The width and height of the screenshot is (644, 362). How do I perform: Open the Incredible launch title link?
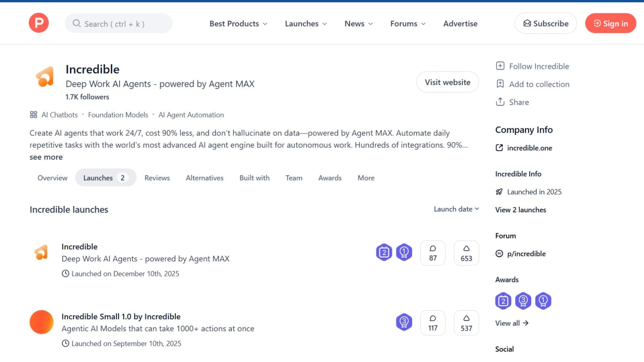tap(79, 247)
